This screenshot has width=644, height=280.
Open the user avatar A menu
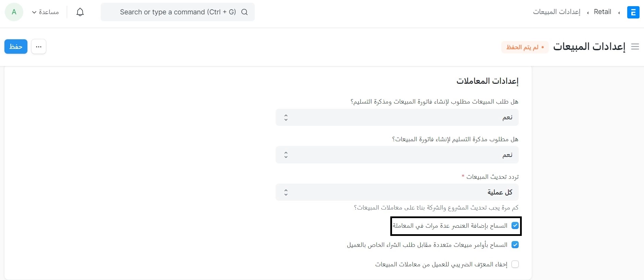(14, 12)
